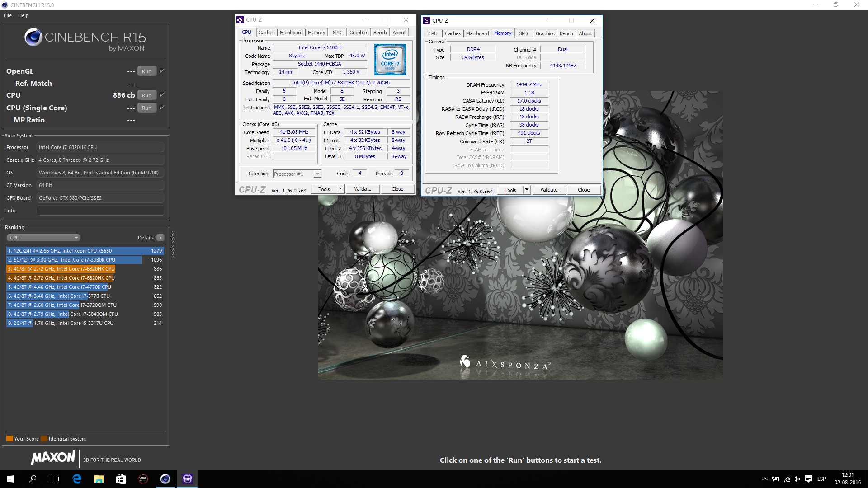Launch Microsoft Edge from taskbar

[77, 479]
